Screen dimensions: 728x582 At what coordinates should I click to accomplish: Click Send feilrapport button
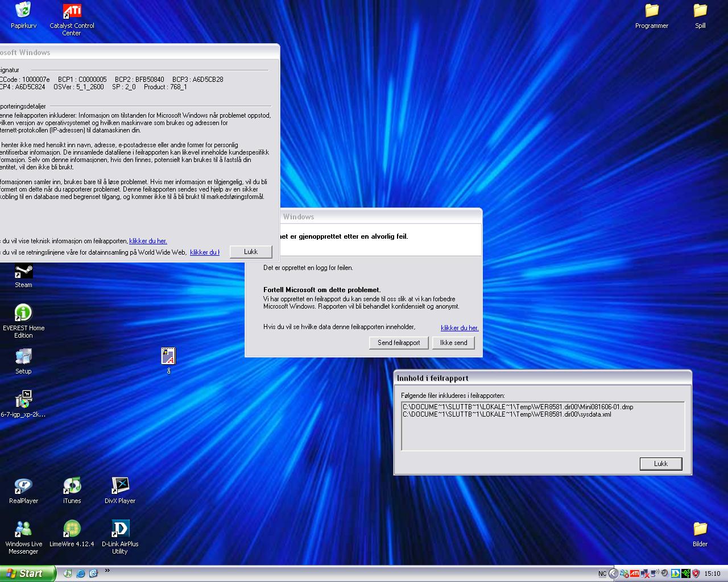point(399,343)
